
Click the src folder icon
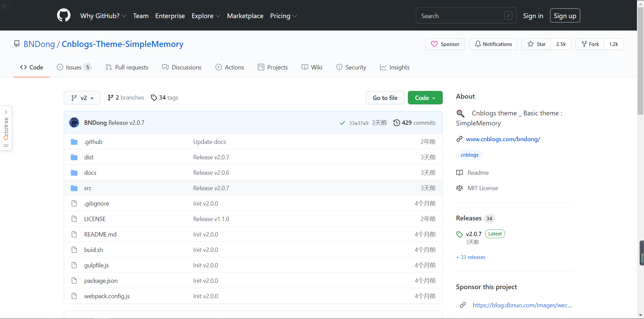pyautogui.click(x=74, y=188)
